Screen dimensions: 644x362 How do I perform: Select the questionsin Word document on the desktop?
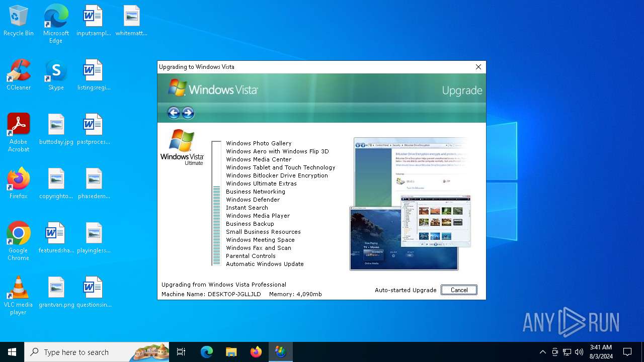pyautogui.click(x=94, y=293)
